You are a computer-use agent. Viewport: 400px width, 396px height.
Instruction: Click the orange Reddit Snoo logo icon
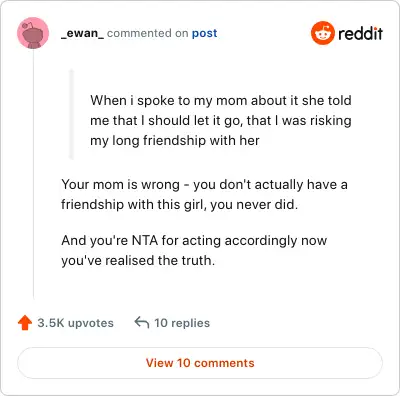(x=323, y=33)
